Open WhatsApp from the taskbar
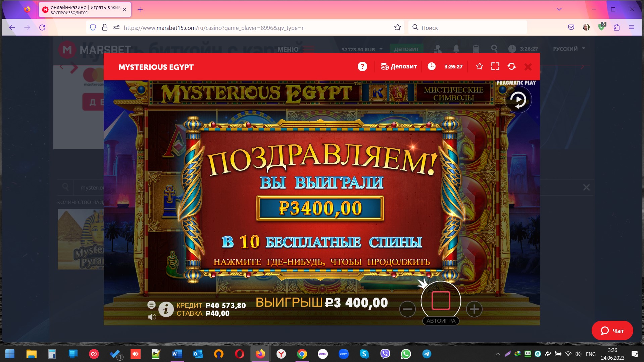The width and height of the screenshot is (644, 362). (x=406, y=354)
